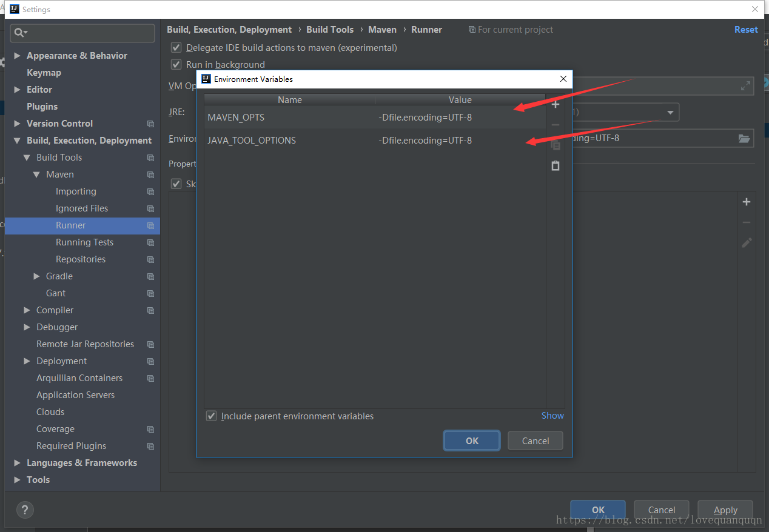Select Running Tests under Maven
769x532 pixels.
coord(84,242)
